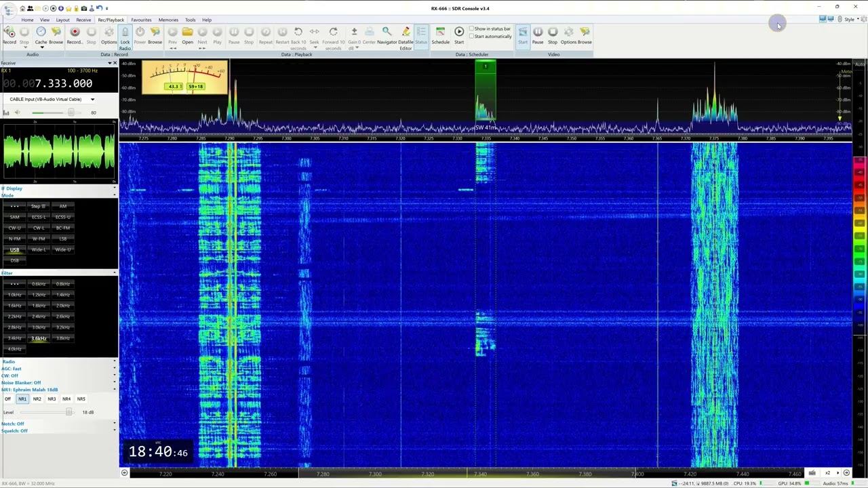Pause the video recording
Image resolution: width=868 pixels, height=488 pixels.
(x=538, y=35)
